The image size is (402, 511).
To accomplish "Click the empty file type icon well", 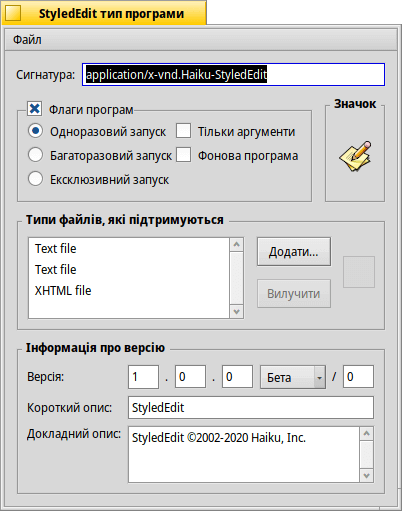I will coord(359,272).
